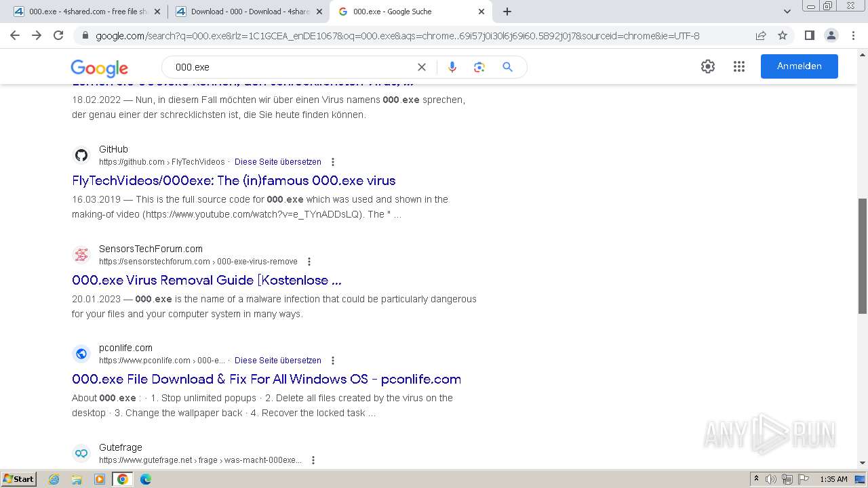Click the pconlife.com globe favicon
Screen dimensions: 868x488
click(x=81, y=354)
